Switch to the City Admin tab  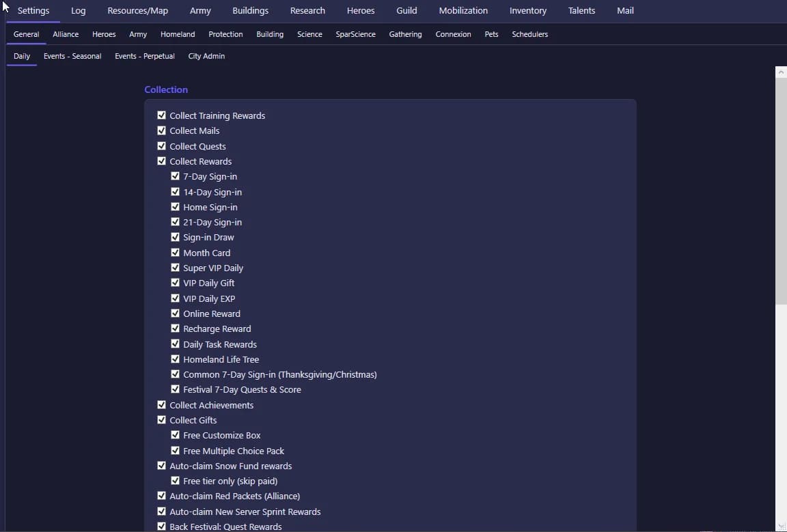pos(206,56)
